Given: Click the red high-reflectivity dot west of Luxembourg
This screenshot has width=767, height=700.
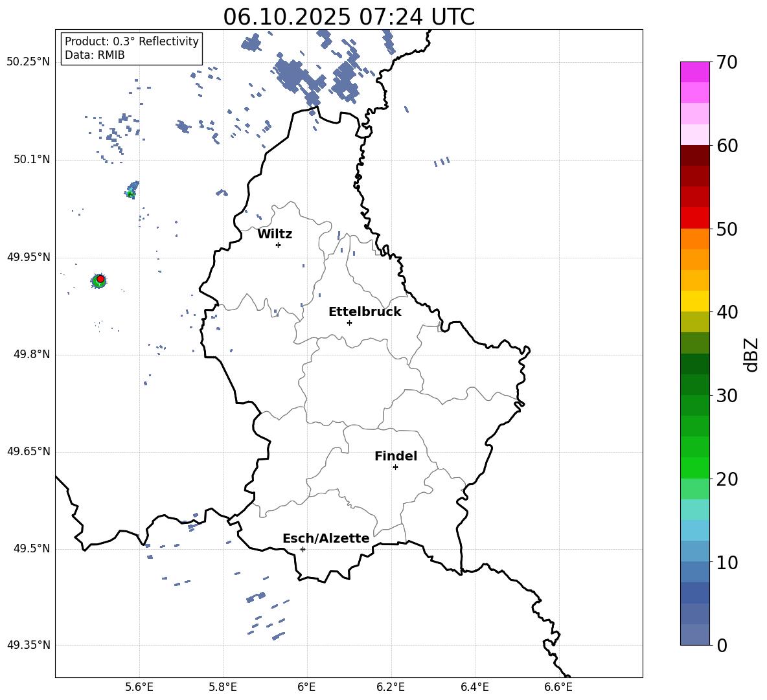Looking at the screenshot, I should pyautogui.click(x=100, y=278).
